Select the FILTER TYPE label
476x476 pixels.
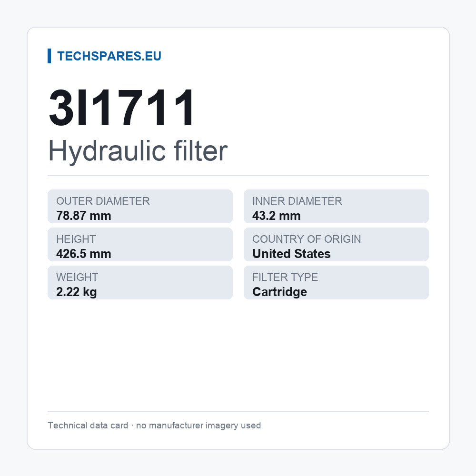(285, 277)
